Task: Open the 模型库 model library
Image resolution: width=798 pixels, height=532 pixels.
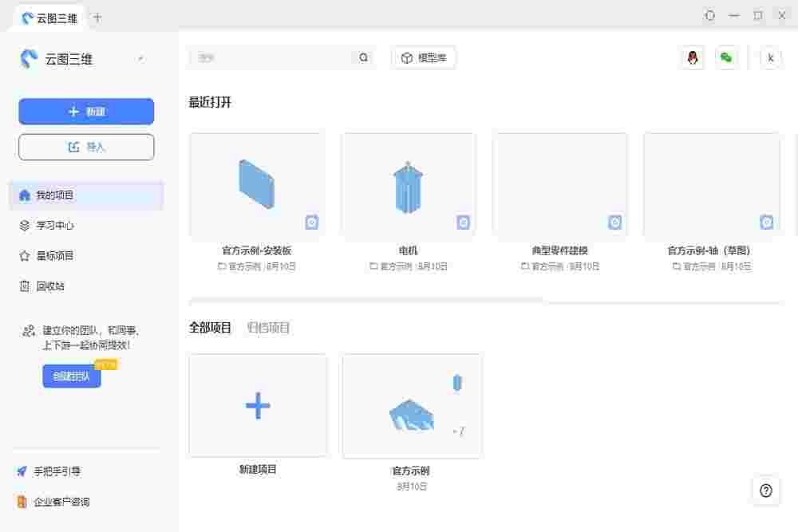Action: [x=423, y=57]
